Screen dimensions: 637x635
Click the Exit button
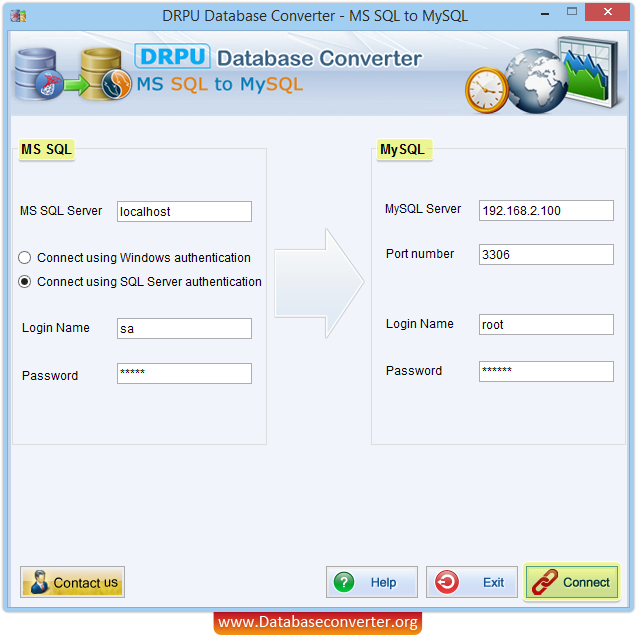tap(472, 582)
